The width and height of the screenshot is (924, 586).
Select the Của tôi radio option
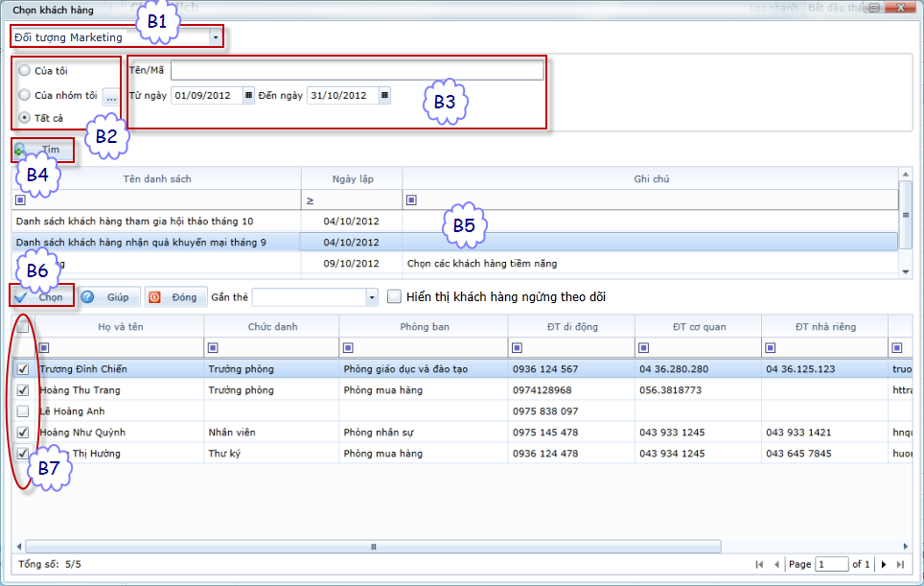click(x=25, y=71)
